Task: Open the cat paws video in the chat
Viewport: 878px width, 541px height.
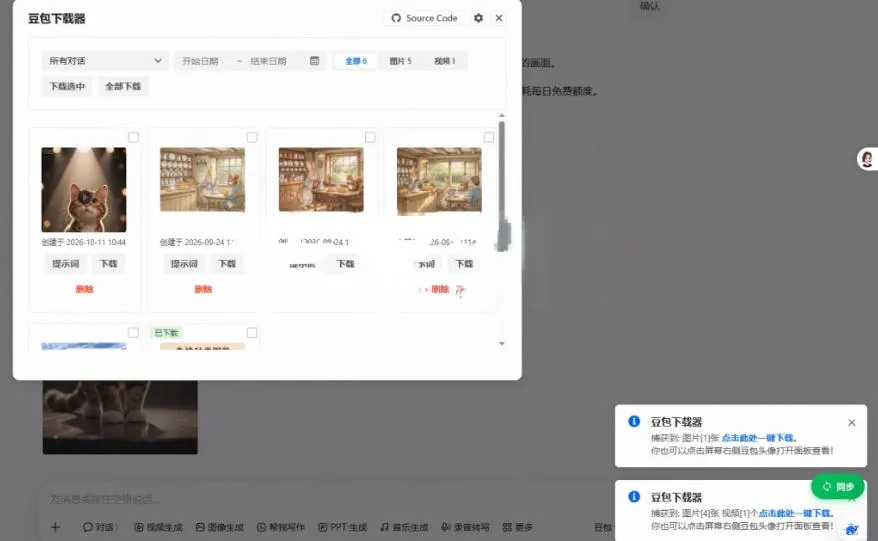Action: click(x=120, y=417)
